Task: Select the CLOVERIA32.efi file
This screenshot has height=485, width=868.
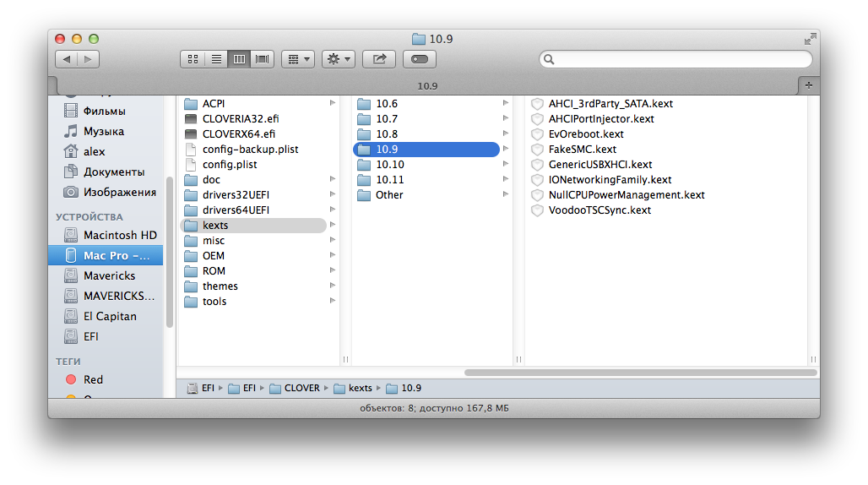Action: (241, 118)
